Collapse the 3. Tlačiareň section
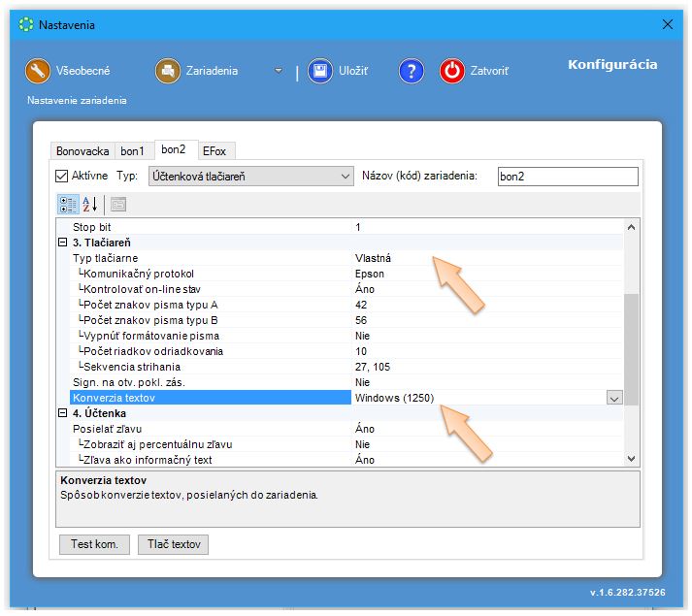Viewport: 692px width, 616px height. 63,243
